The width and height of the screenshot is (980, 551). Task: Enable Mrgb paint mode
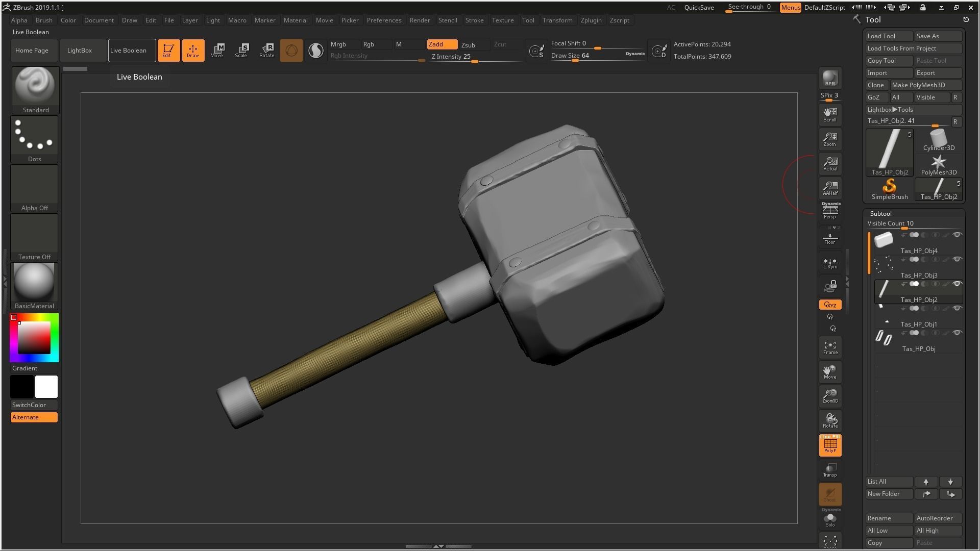click(x=344, y=44)
